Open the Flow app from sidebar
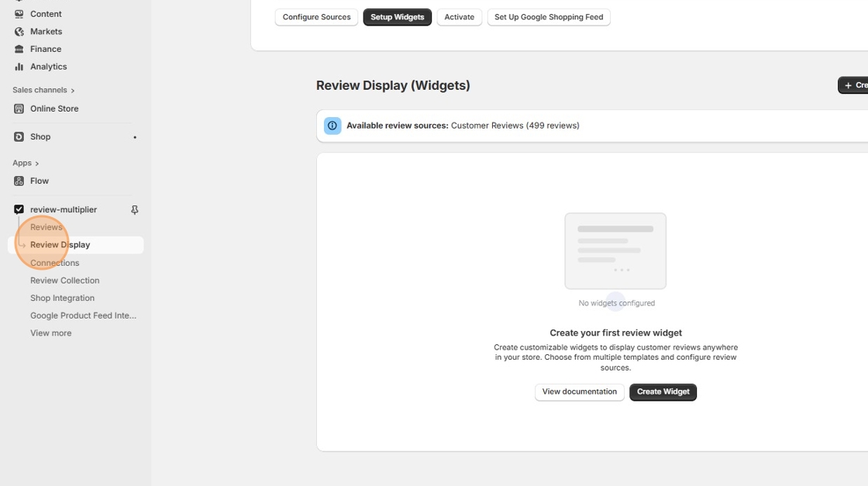This screenshot has width=868, height=486. [x=38, y=181]
